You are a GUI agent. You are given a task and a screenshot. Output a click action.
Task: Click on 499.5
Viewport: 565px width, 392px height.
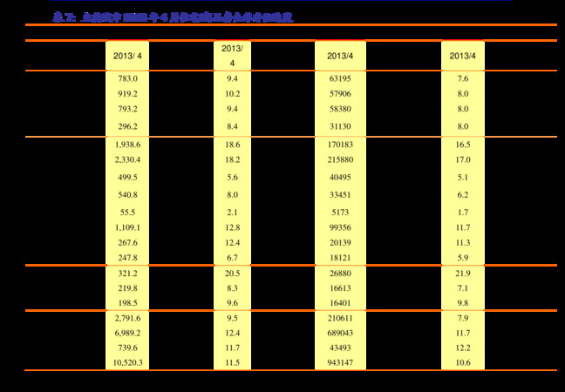pyautogui.click(x=127, y=177)
